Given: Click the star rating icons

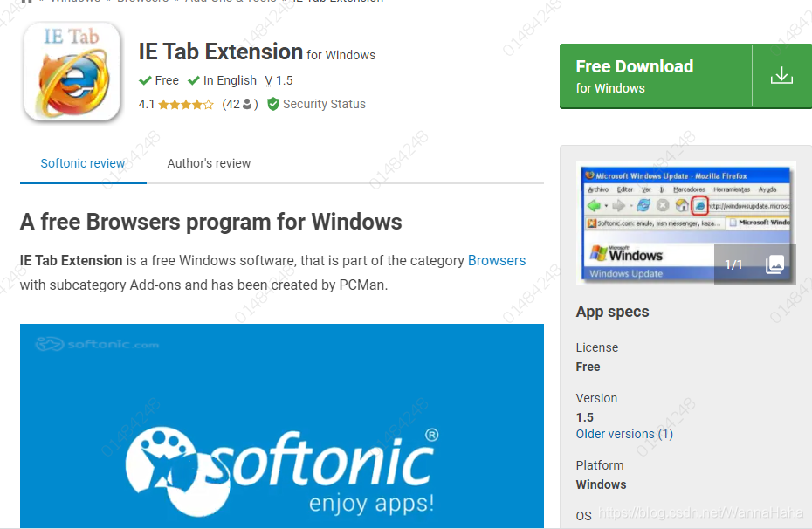Looking at the screenshot, I should click(x=186, y=105).
